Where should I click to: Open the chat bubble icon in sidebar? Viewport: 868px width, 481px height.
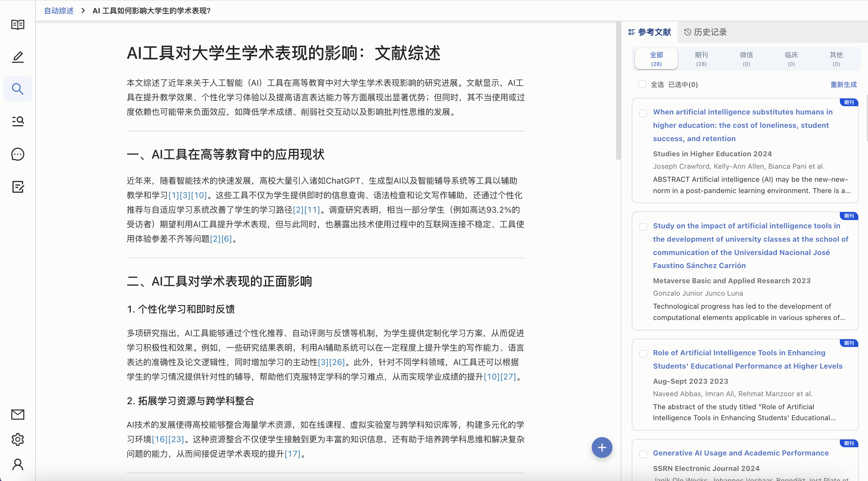click(17, 155)
